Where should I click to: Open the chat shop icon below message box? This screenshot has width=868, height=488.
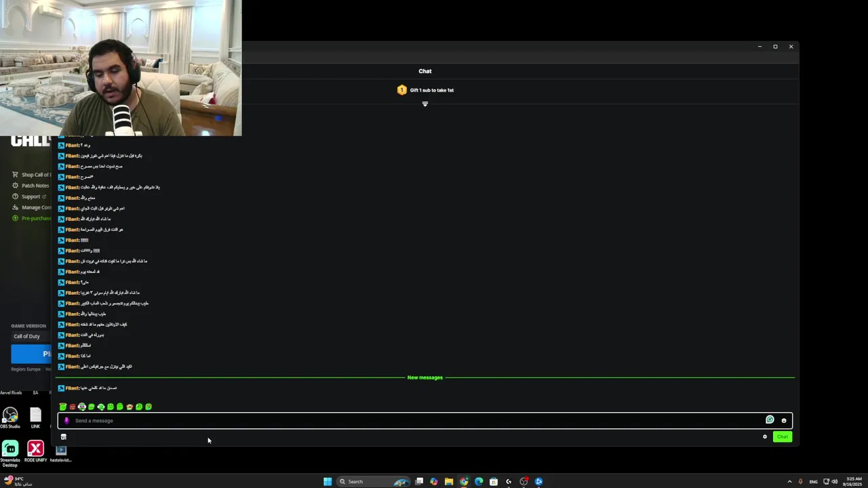point(64,436)
